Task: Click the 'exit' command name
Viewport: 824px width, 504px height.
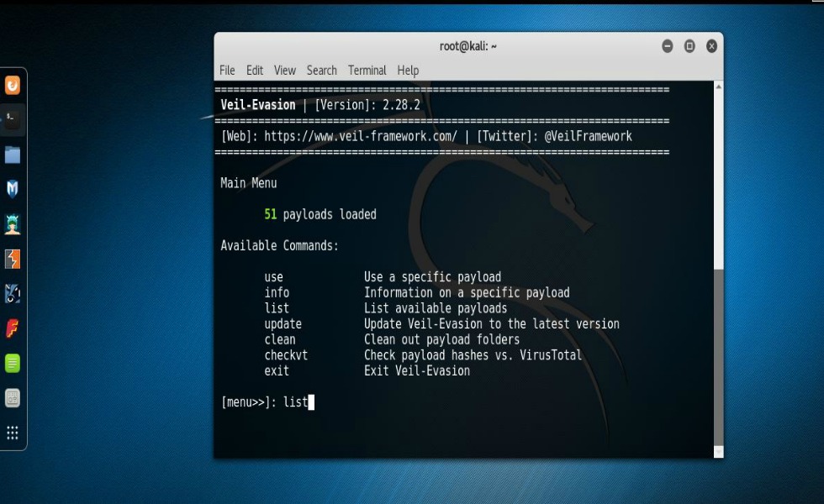Action: pyautogui.click(x=277, y=370)
